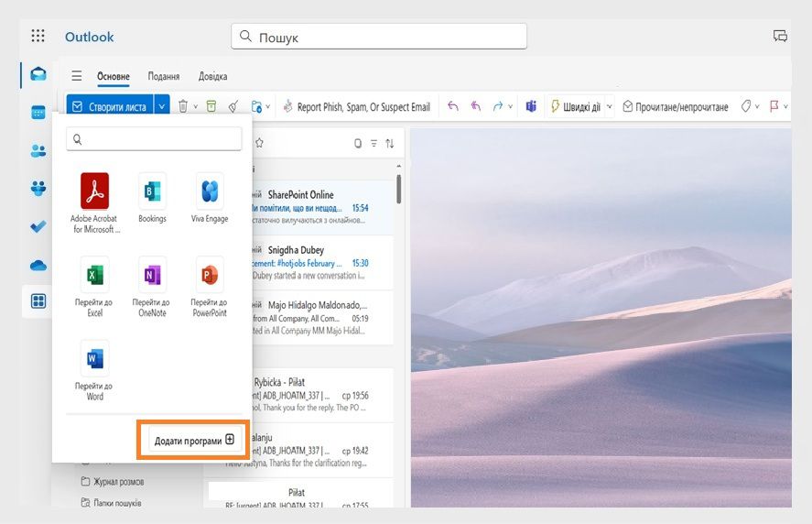Click the Reply arrow icon

453,106
